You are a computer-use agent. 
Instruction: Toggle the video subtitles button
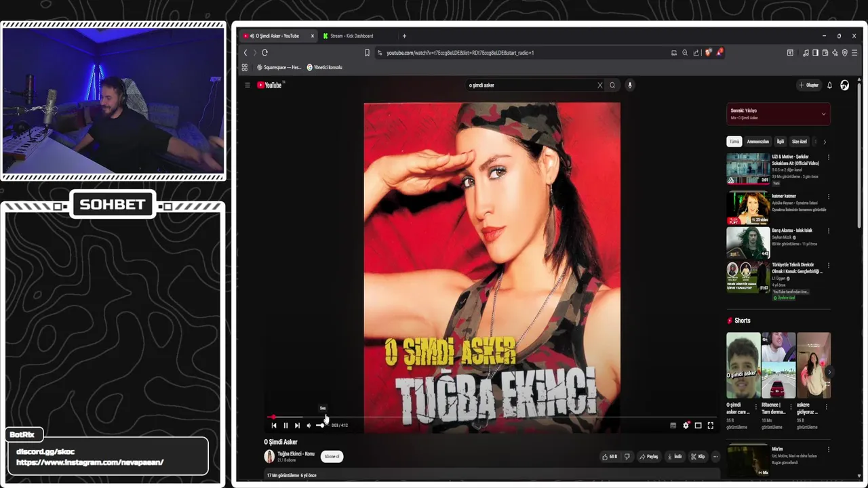(x=673, y=426)
